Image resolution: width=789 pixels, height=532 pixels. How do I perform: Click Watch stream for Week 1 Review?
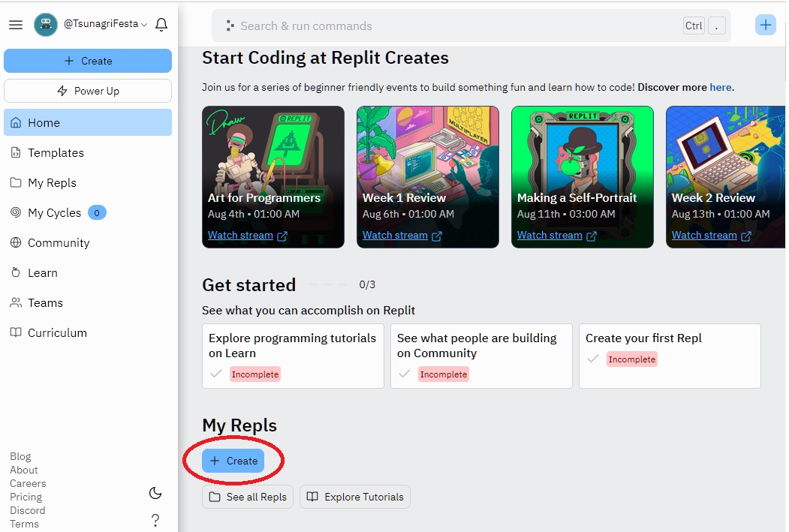(x=395, y=236)
